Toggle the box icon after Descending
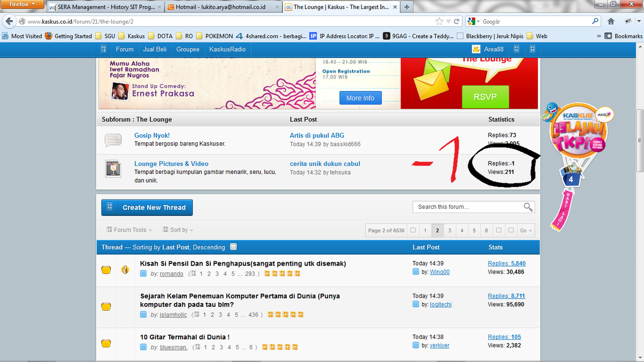 coord(233,247)
